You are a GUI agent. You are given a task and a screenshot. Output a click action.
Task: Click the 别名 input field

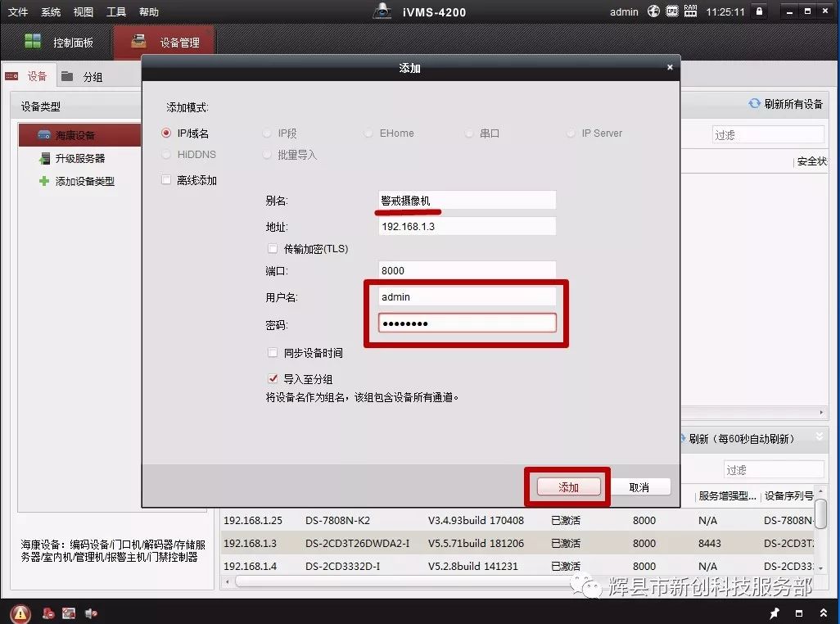click(467, 200)
